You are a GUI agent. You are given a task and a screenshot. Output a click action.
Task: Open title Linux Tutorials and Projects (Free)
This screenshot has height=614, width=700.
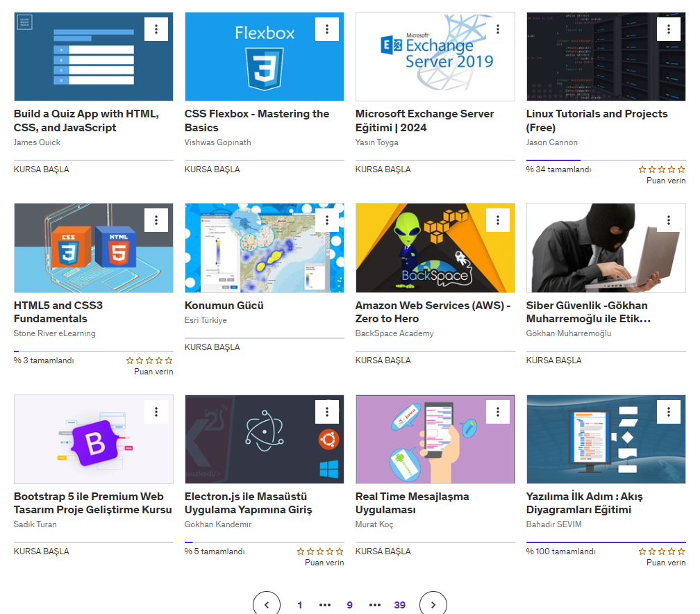click(x=597, y=121)
